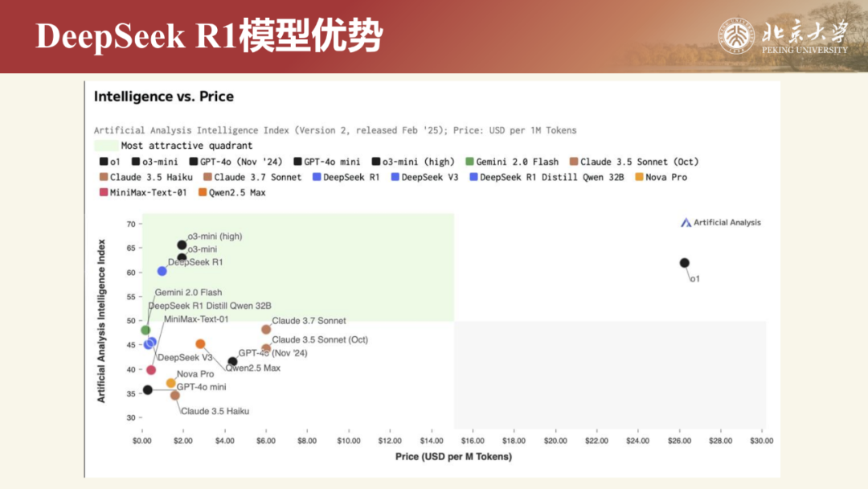This screenshot has width=868, height=489.
Task: Click the o1 data point on the right
Action: (x=684, y=262)
